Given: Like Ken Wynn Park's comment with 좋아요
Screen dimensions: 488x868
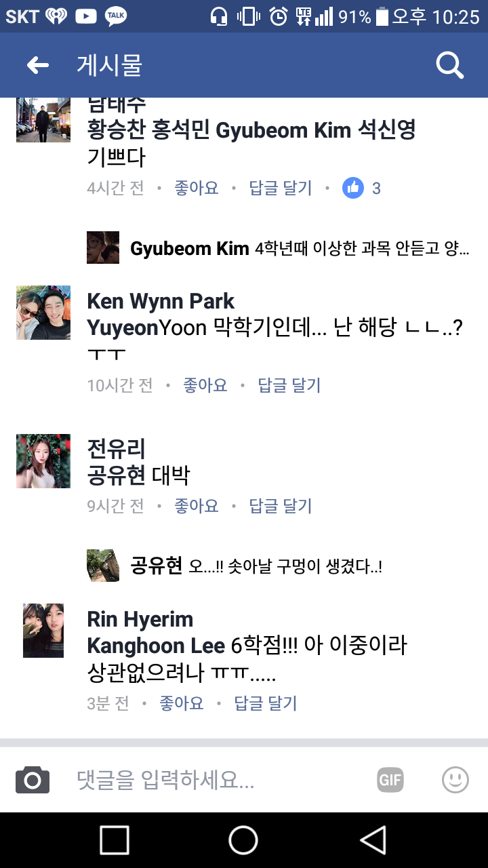Looking at the screenshot, I should pyautogui.click(x=205, y=385).
